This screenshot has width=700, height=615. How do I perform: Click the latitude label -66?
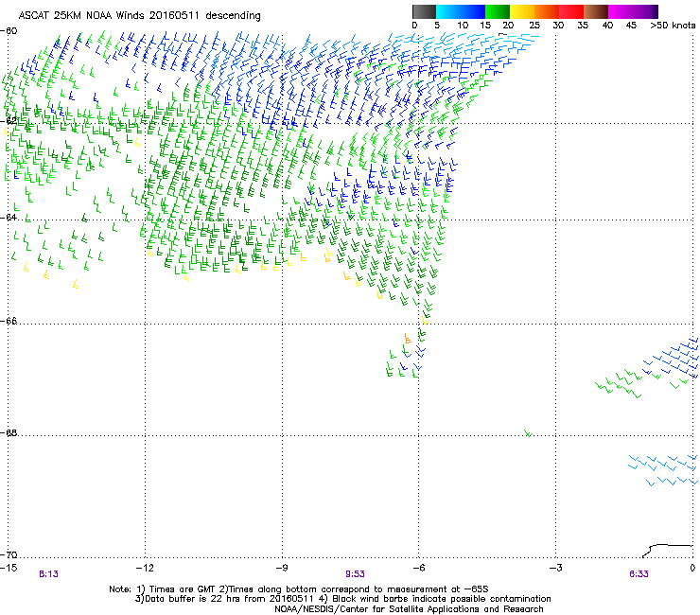pyautogui.click(x=9, y=322)
